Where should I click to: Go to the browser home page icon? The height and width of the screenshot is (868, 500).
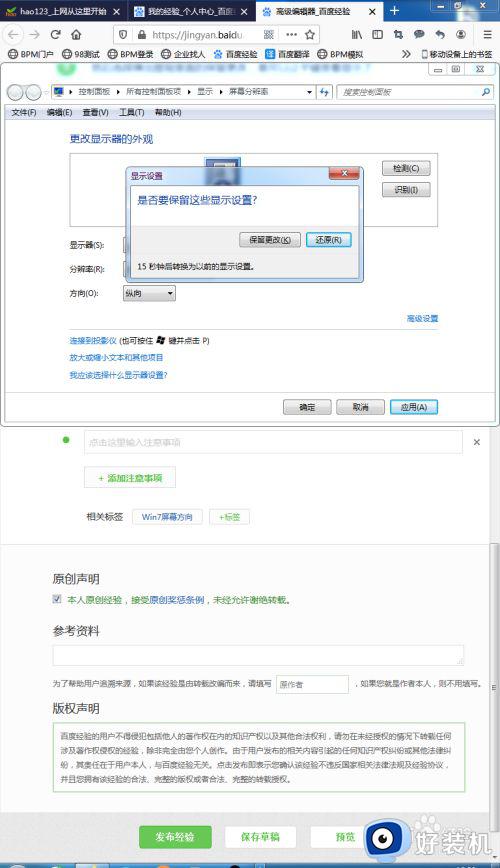click(76, 34)
